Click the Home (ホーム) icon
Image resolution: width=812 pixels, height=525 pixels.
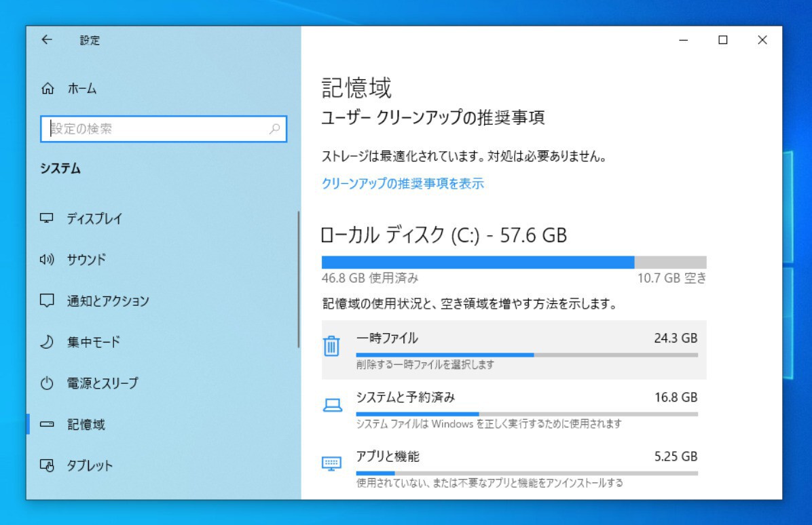click(48, 89)
